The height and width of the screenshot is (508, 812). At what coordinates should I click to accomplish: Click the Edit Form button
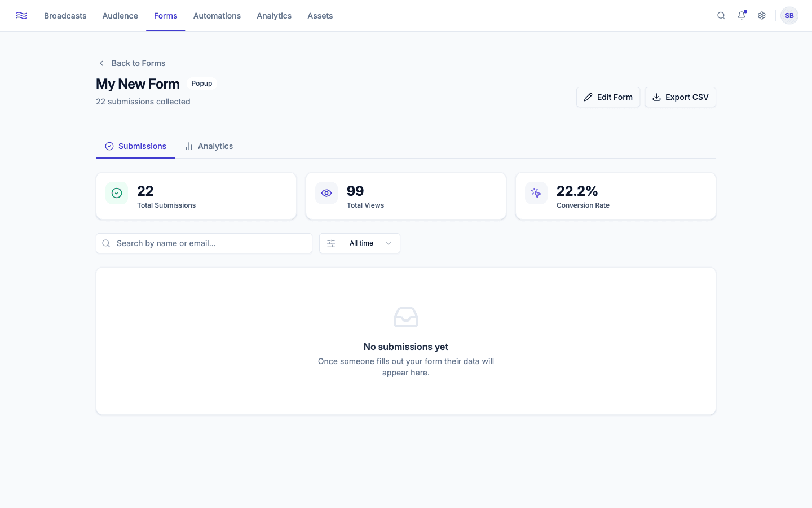coord(608,97)
